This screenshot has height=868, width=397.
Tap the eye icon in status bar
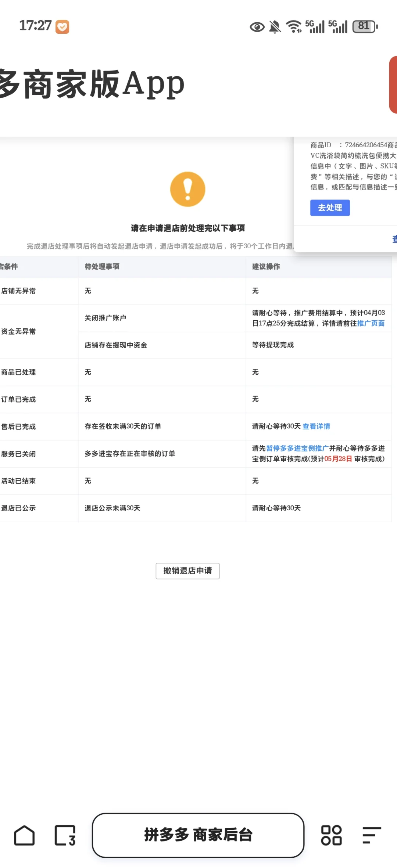257,27
